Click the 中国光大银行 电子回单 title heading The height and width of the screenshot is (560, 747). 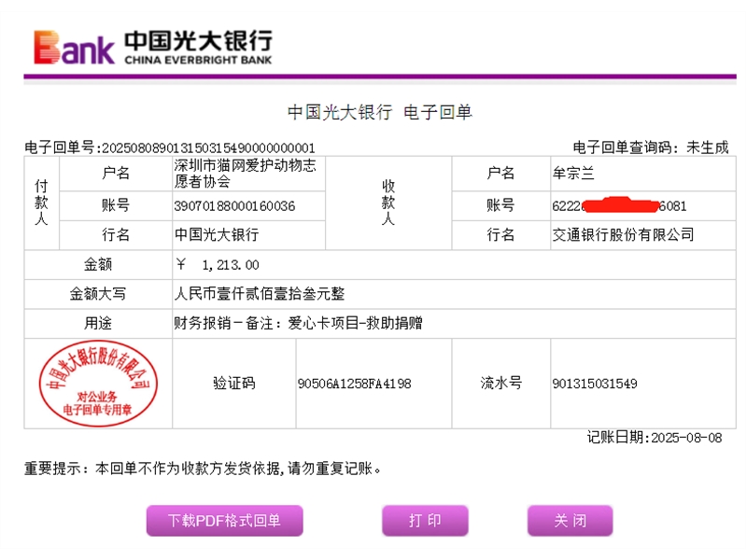point(380,112)
